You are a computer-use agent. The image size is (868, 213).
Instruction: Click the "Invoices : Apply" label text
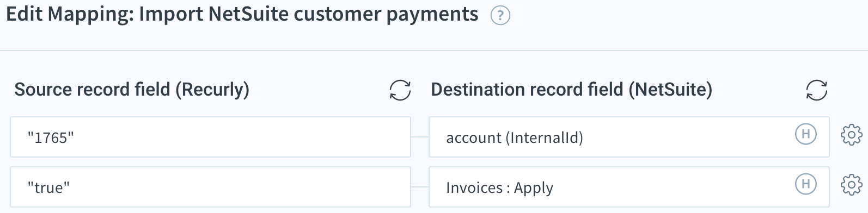click(499, 188)
